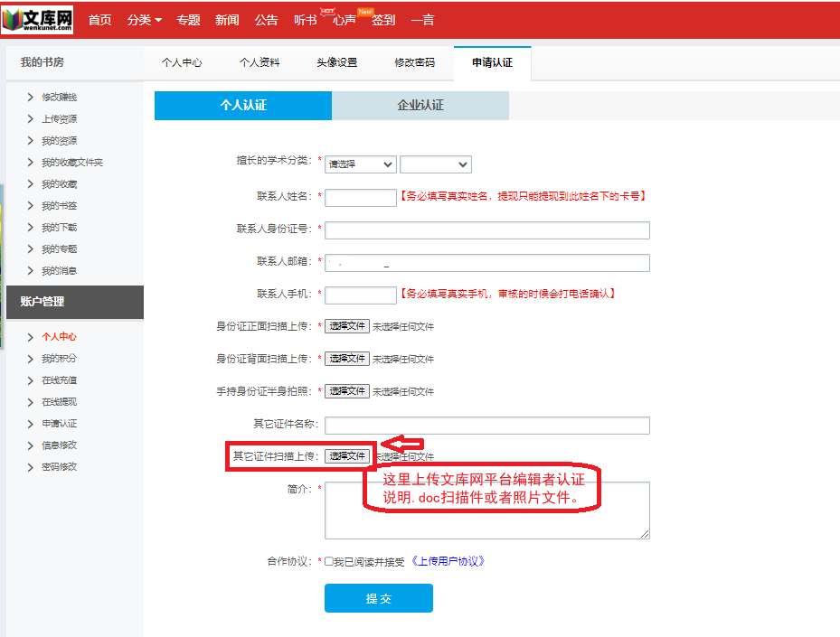Click the 简介 text area
This screenshot has height=637, width=840.
(487, 511)
